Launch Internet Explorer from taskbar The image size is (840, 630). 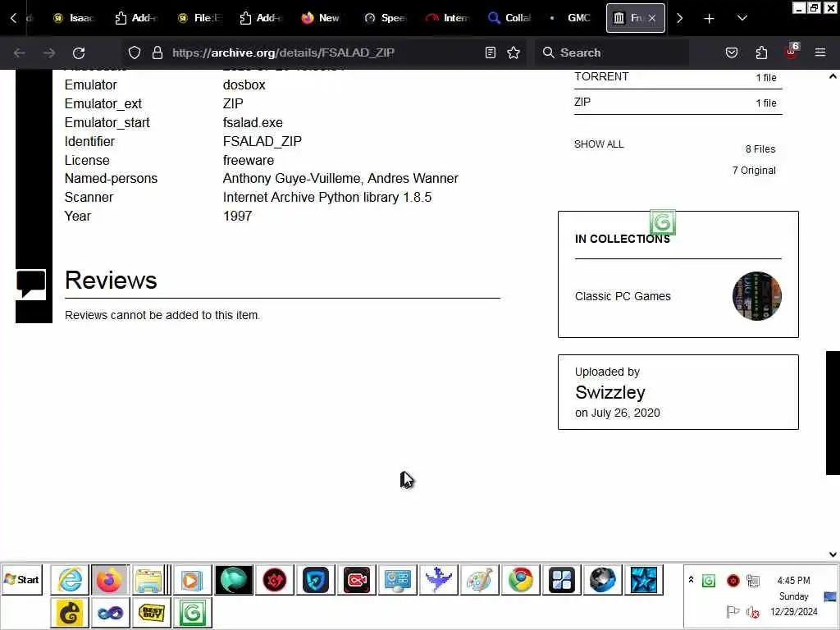pos(70,580)
